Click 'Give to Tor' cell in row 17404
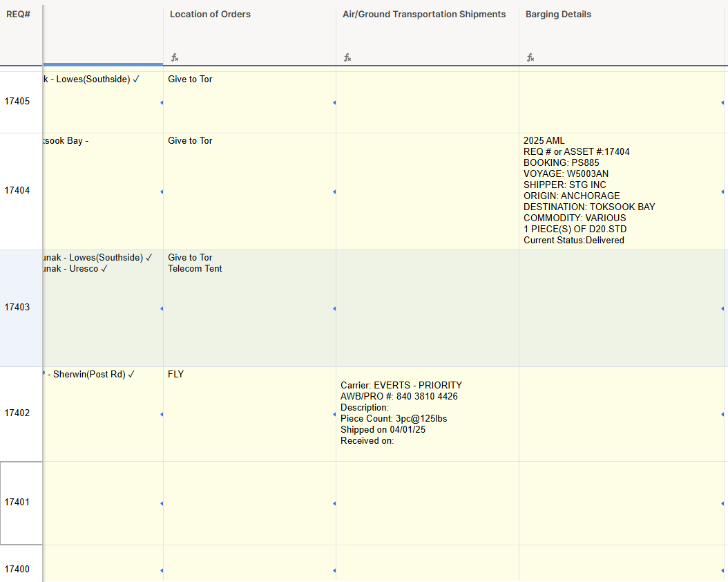 click(x=250, y=191)
